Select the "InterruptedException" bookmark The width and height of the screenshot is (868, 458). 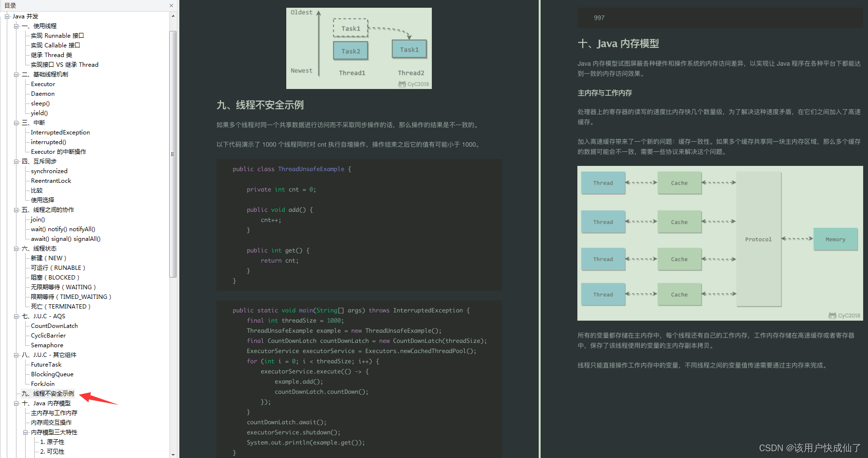[60, 132]
